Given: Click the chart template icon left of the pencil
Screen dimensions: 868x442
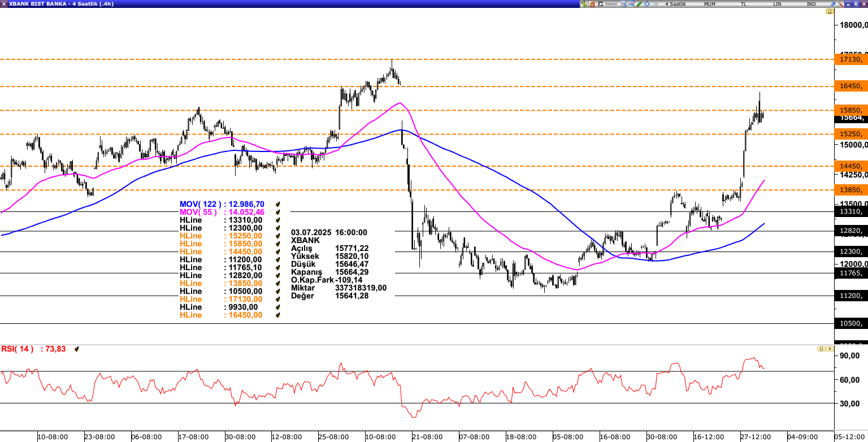Looking at the screenshot, I should coord(631,4).
